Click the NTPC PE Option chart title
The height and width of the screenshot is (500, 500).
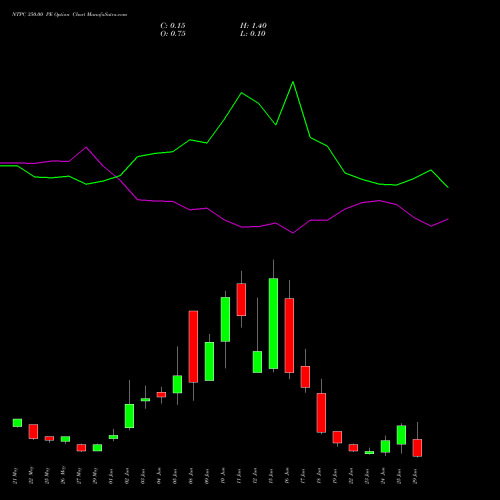pyautogui.click(x=69, y=15)
